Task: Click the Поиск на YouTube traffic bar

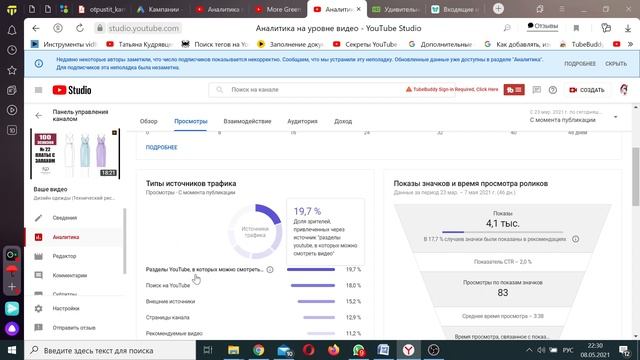Action: [x=313, y=285]
